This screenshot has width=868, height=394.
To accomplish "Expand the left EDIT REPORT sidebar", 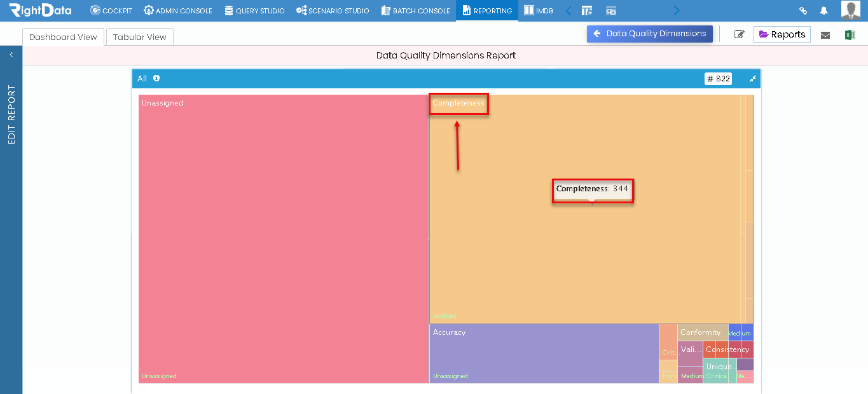I will point(11,54).
